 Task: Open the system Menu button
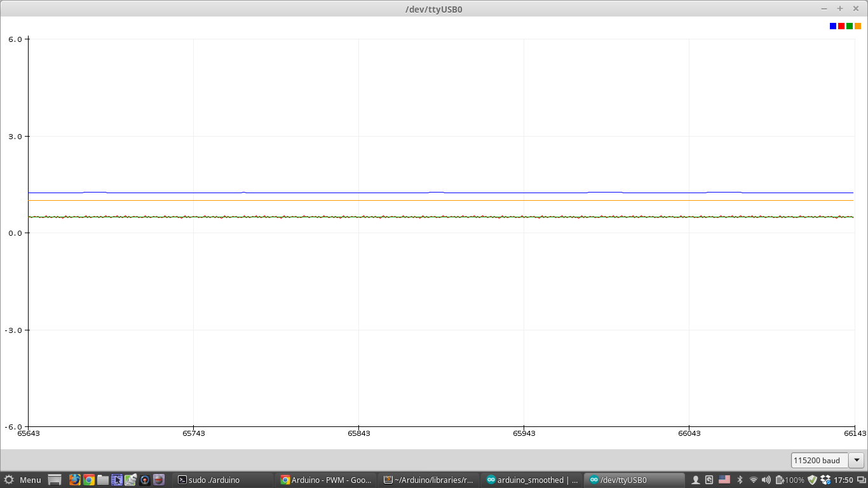click(x=23, y=480)
